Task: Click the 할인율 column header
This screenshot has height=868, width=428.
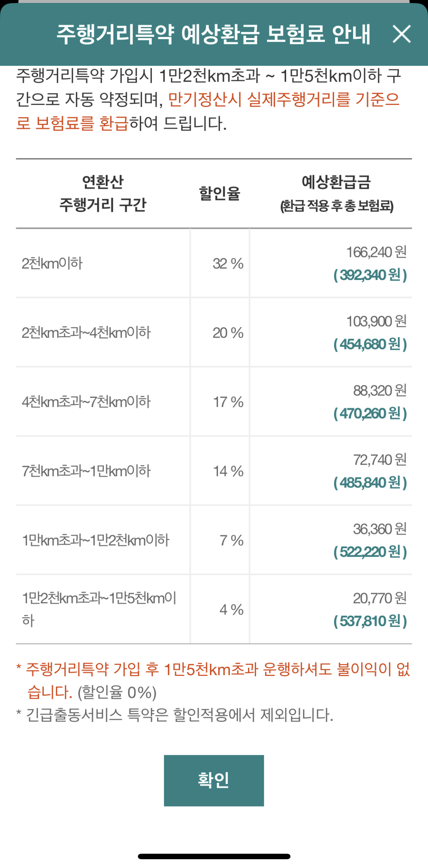Action: tap(219, 193)
